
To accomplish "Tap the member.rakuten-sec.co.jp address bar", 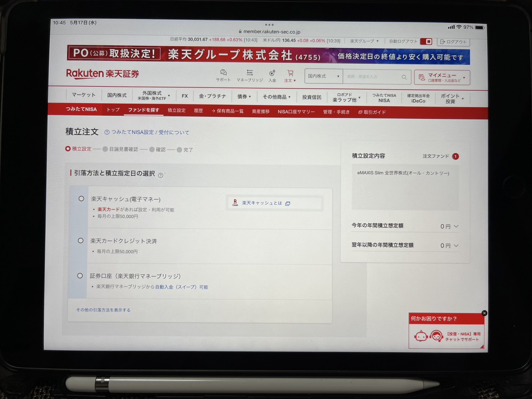I will (x=269, y=32).
